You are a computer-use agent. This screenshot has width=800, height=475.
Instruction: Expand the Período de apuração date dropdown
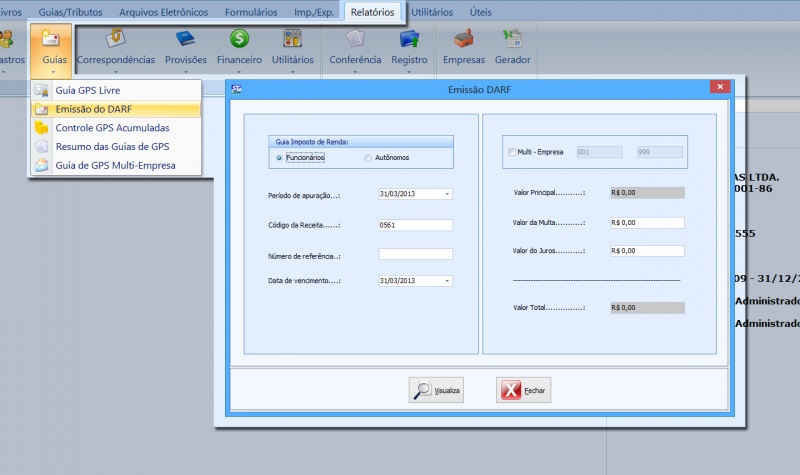point(446,194)
